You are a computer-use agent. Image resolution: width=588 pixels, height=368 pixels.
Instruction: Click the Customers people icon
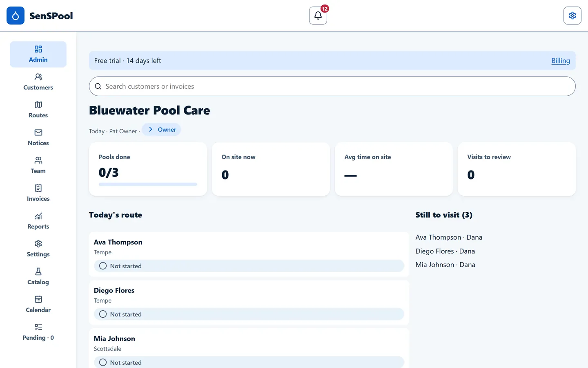[38, 77]
